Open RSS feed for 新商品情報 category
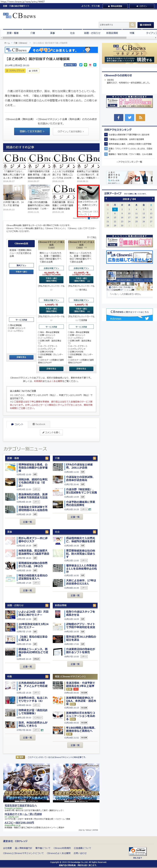The height and width of the screenshot is (868, 157). (95, 605)
